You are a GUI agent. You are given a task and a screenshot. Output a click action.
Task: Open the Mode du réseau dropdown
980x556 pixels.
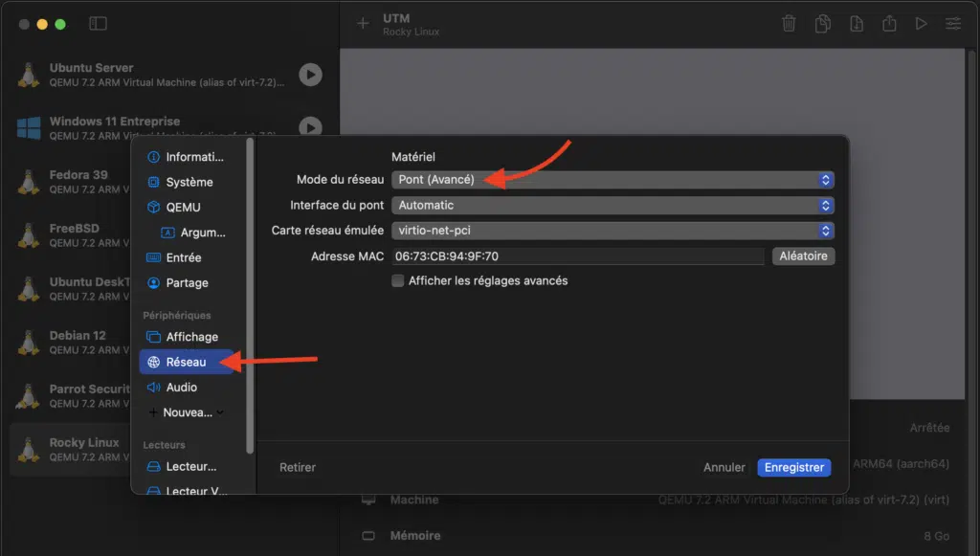[612, 180]
